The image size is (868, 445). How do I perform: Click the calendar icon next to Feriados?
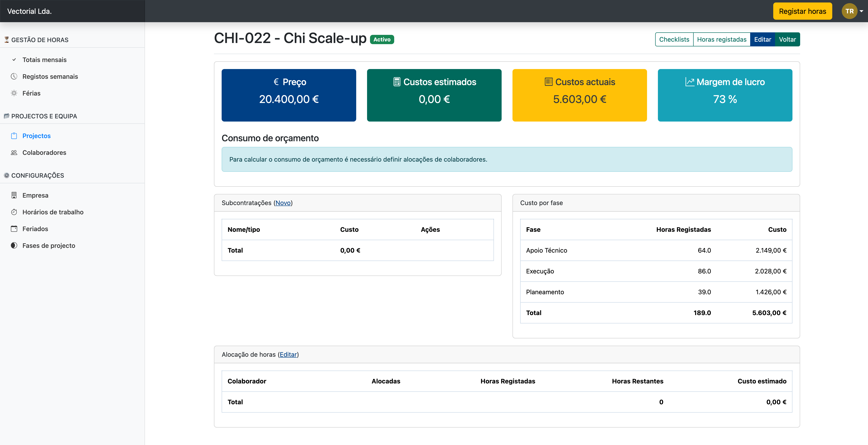click(x=14, y=229)
